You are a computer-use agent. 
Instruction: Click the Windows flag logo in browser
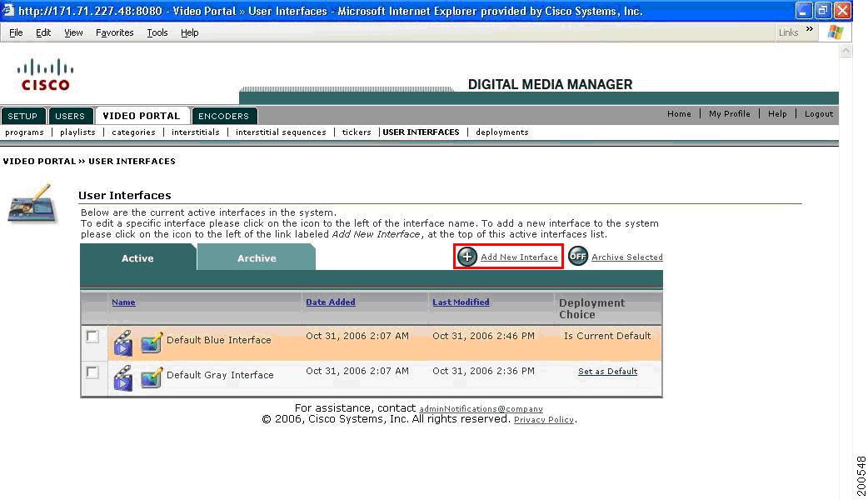(x=835, y=32)
